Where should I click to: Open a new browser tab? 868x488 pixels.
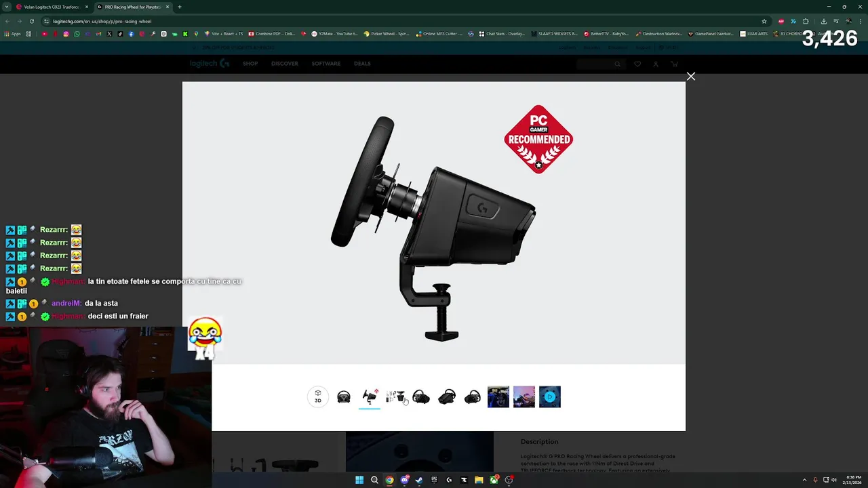click(179, 7)
